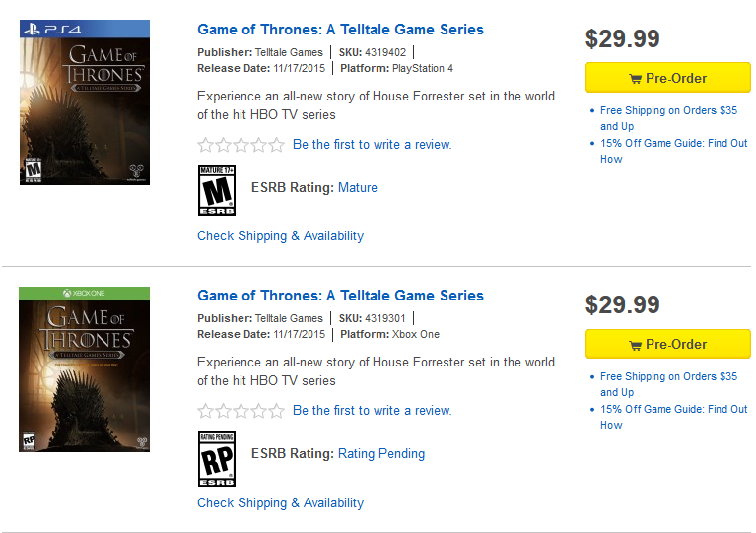This screenshot has height=533, width=756.
Task: Pre-Order the Xbox One version
Action: [x=667, y=344]
